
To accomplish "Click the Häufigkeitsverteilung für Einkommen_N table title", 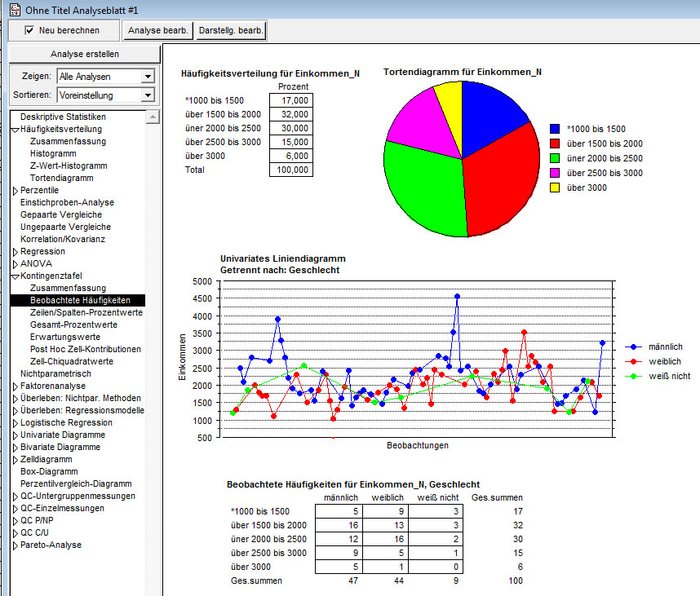I will [x=270, y=73].
